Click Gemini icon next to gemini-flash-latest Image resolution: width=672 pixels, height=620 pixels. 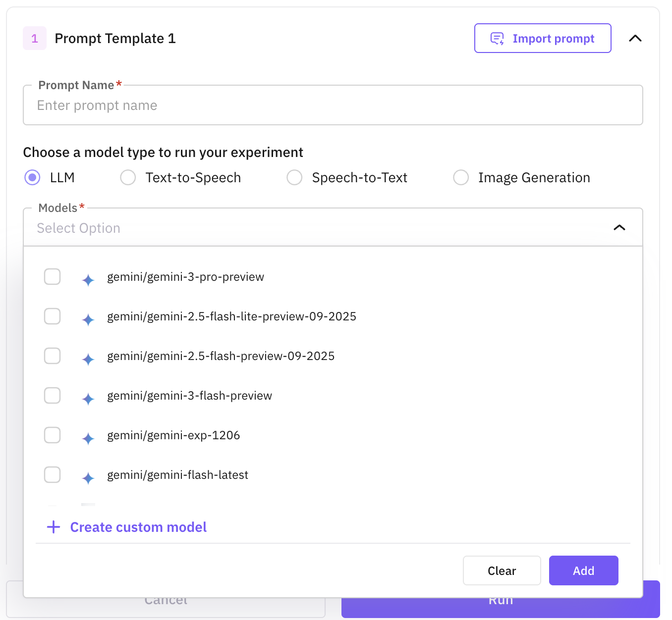[x=88, y=478]
